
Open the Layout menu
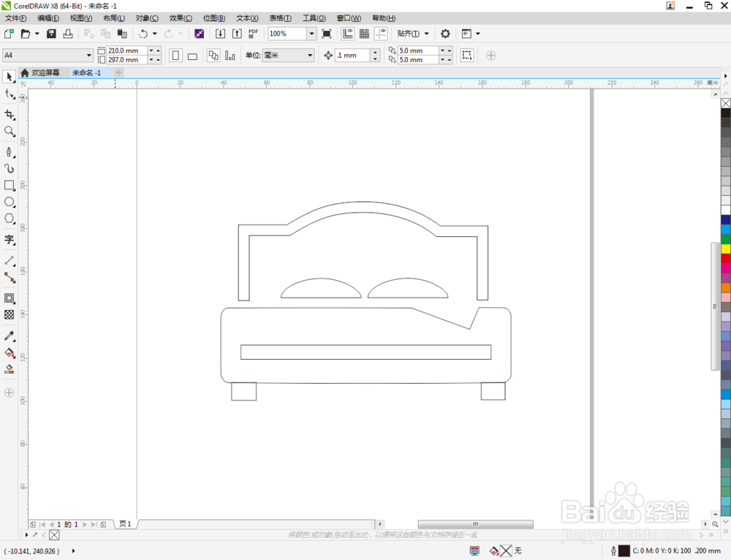coord(114,18)
